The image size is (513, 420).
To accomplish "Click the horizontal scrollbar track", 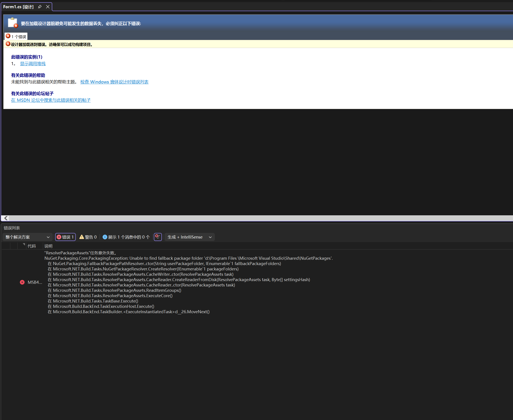I will pyautogui.click(x=242, y=218).
